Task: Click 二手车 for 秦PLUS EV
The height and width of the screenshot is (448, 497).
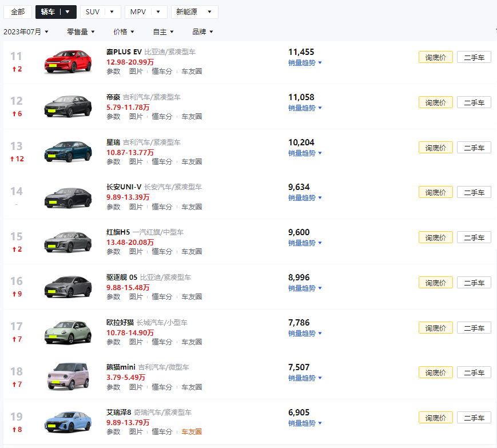Action: (x=474, y=57)
